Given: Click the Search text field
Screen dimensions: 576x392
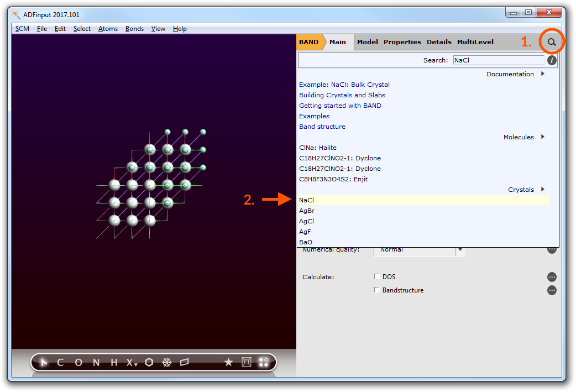Looking at the screenshot, I should point(498,60).
